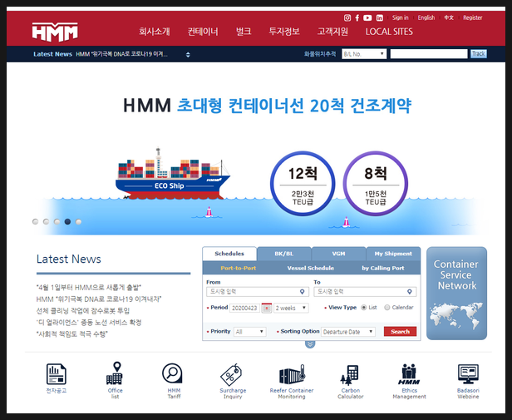Open the 벌크 menu
Viewport: 512px width, 420px height.
(x=244, y=32)
